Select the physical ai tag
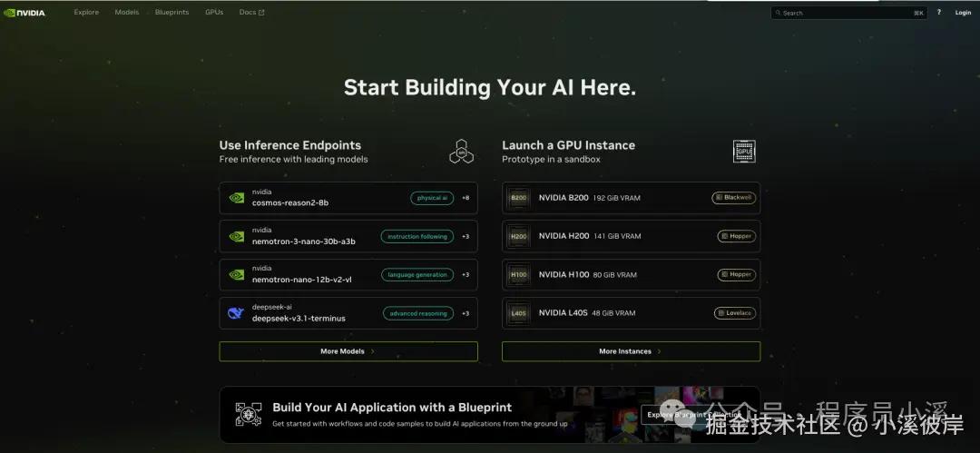 pos(432,198)
